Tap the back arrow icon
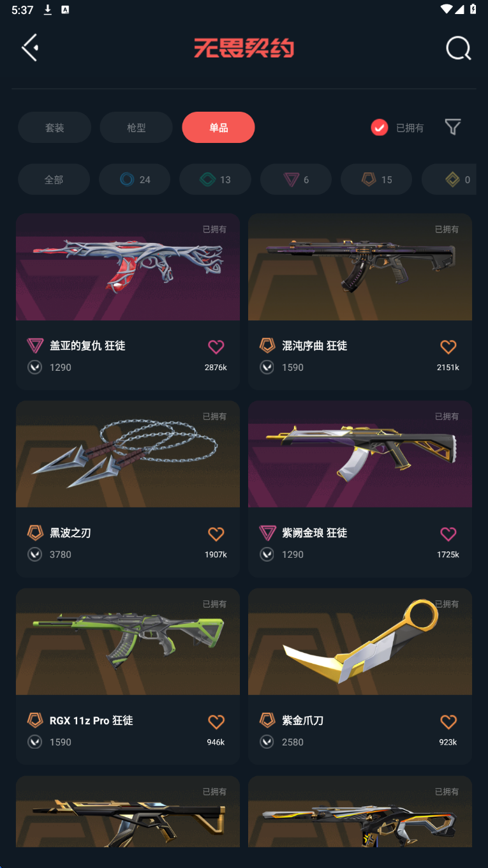The width and height of the screenshot is (488, 868). (x=30, y=48)
